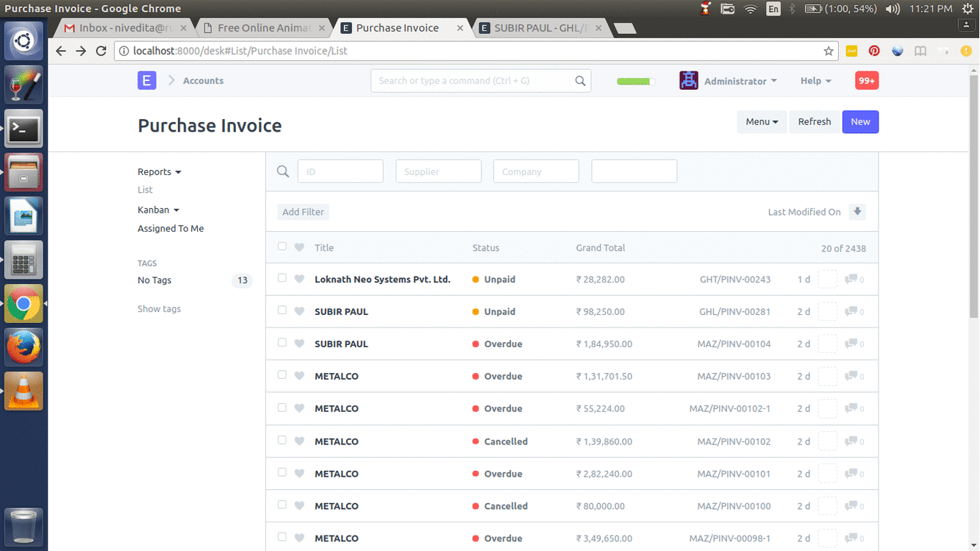Check the MAZ/PINV-00102 Cancelled invoice row

click(x=282, y=440)
